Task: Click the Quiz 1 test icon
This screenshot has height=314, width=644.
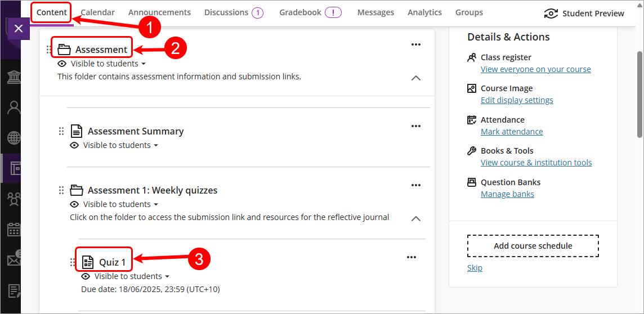Action: coord(88,262)
